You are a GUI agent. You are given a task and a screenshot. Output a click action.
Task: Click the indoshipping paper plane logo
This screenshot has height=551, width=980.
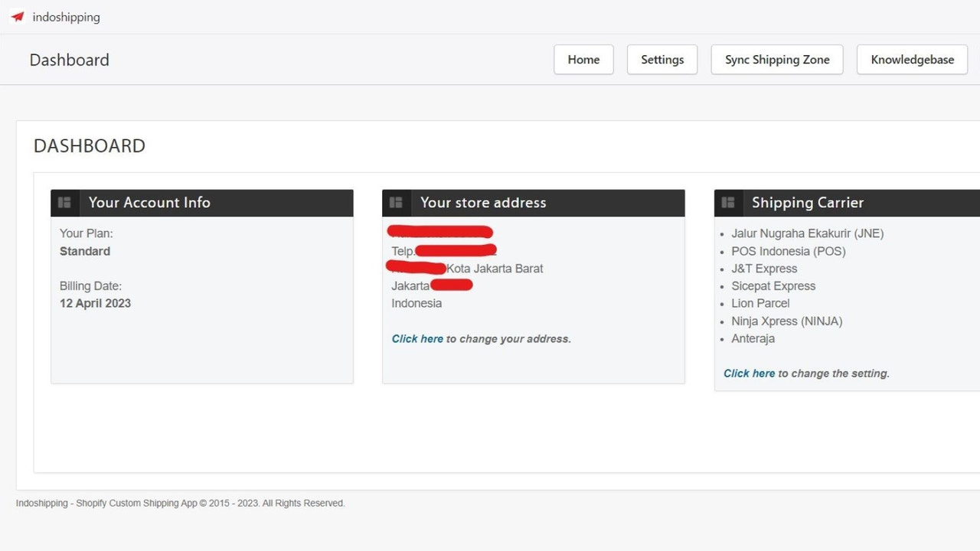click(17, 17)
